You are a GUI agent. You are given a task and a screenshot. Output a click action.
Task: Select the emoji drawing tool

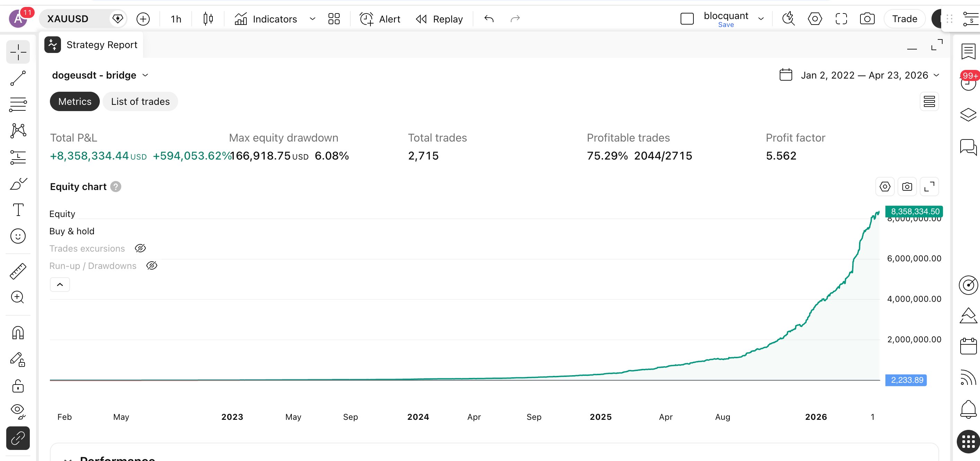click(x=18, y=236)
